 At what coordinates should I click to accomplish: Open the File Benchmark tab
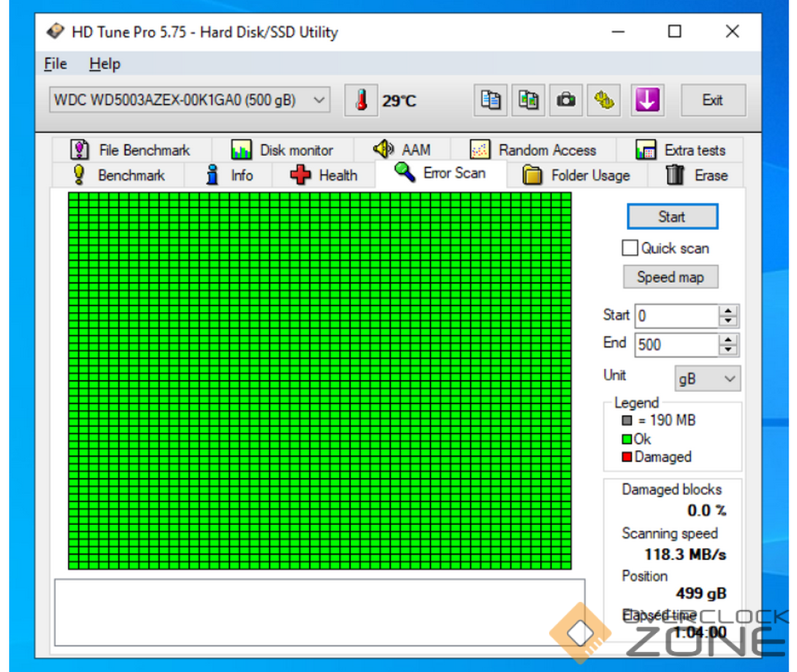[x=131, y=150]
